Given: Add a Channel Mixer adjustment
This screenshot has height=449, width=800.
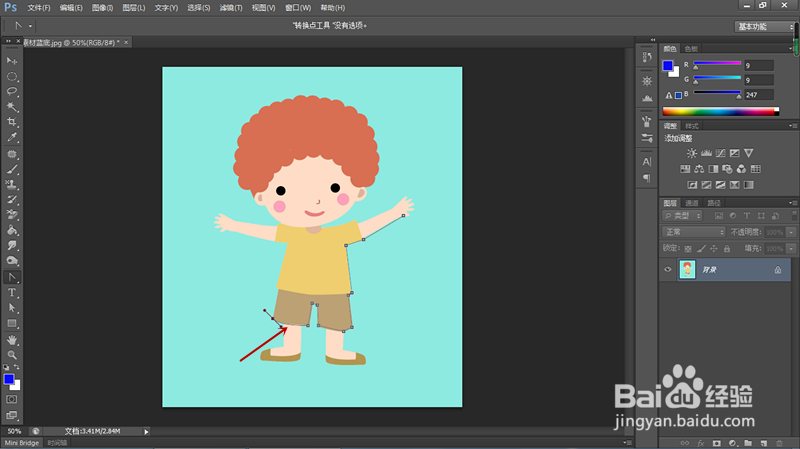Looking at the screenshot, I should [741, 169].
